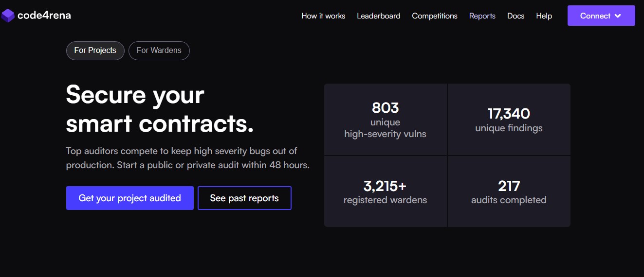This screenshot has height=277, width=644.
Task: Open the Competitions nav link
Action: [435, 16]
